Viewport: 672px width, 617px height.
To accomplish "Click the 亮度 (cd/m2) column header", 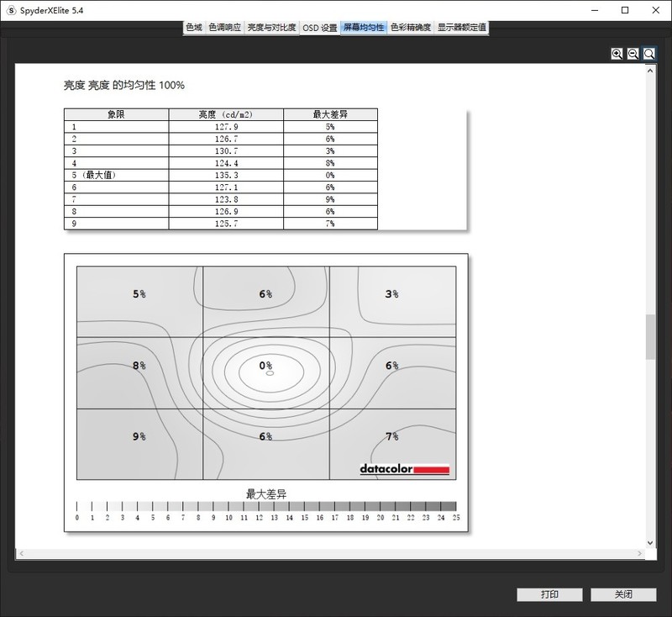I will pos(226,114).
